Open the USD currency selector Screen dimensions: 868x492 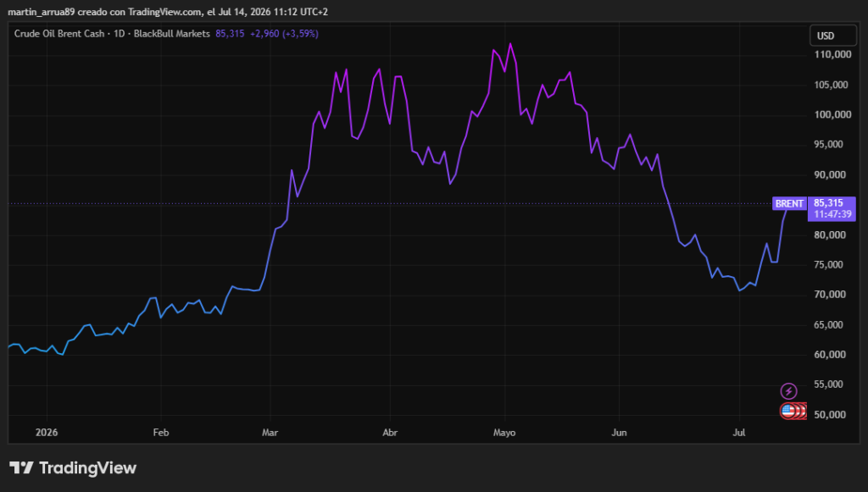coord(832,36)
